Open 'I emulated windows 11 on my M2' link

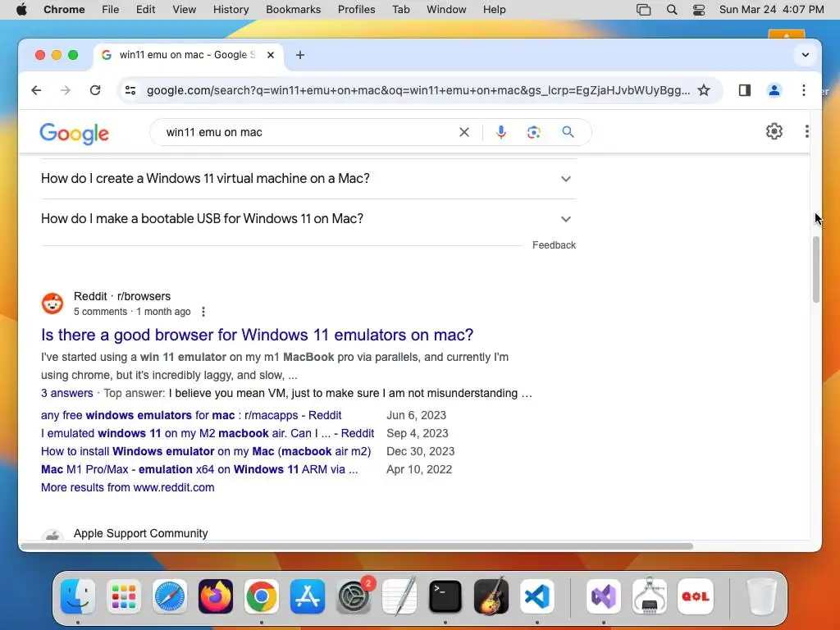coord(208,433)
